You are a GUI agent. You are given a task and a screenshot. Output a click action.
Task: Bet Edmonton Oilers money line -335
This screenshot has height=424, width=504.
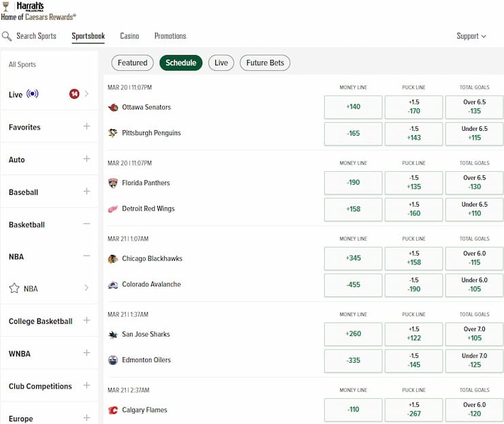353,361
